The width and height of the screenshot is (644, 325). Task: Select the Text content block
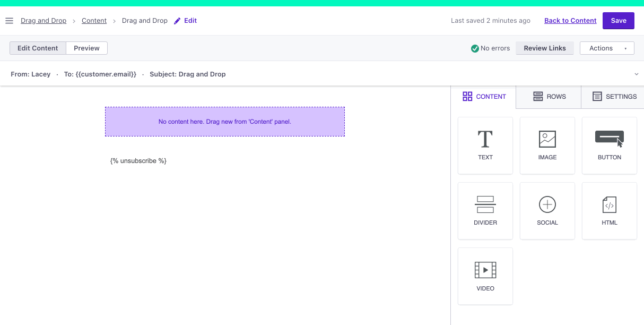pyautogui.click(x=485, y=146)
